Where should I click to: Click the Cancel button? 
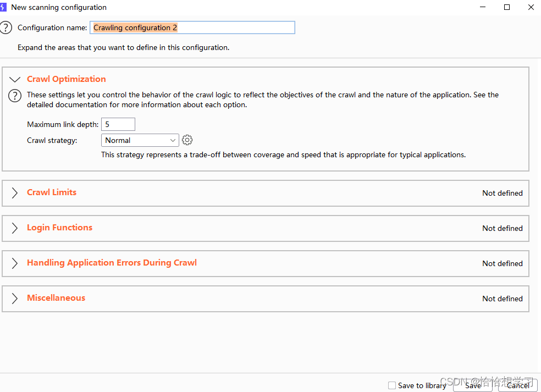click(518, 385)
